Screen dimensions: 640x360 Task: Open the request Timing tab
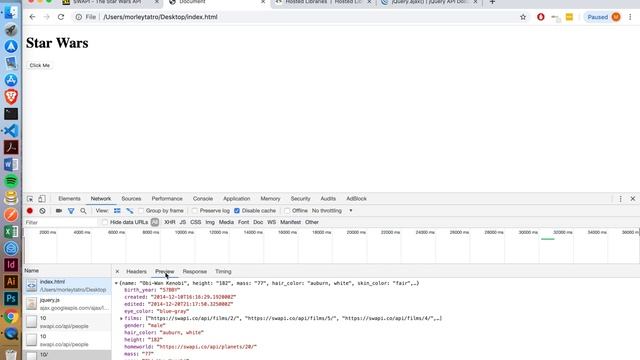pos(223,271)
